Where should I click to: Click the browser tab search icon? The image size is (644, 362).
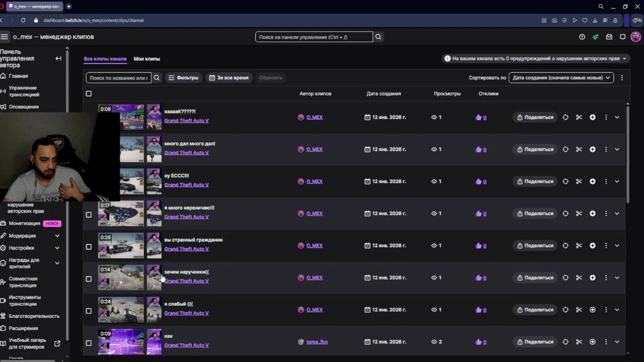601,7
